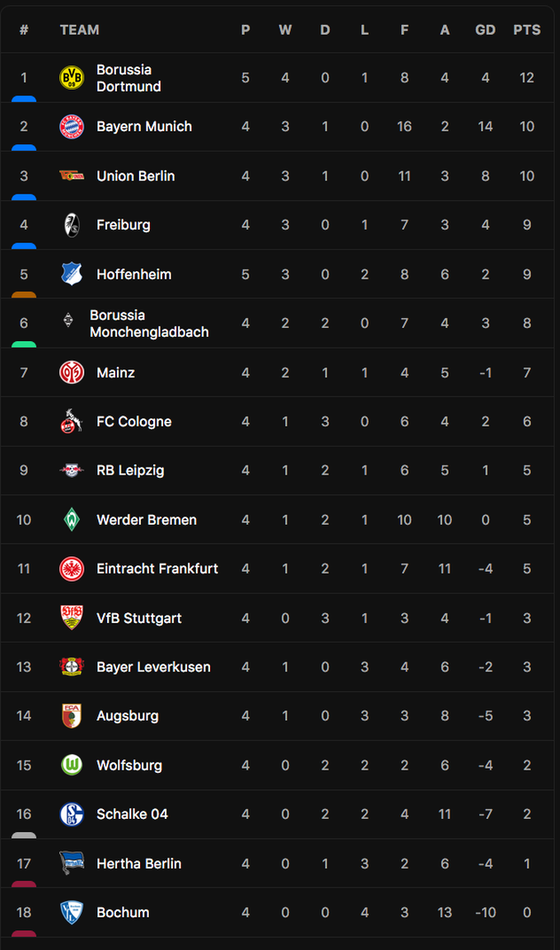The height and width of the screenshot is (950, 560).
Task: Click the green marker under position 6
Action: (24, 344)
